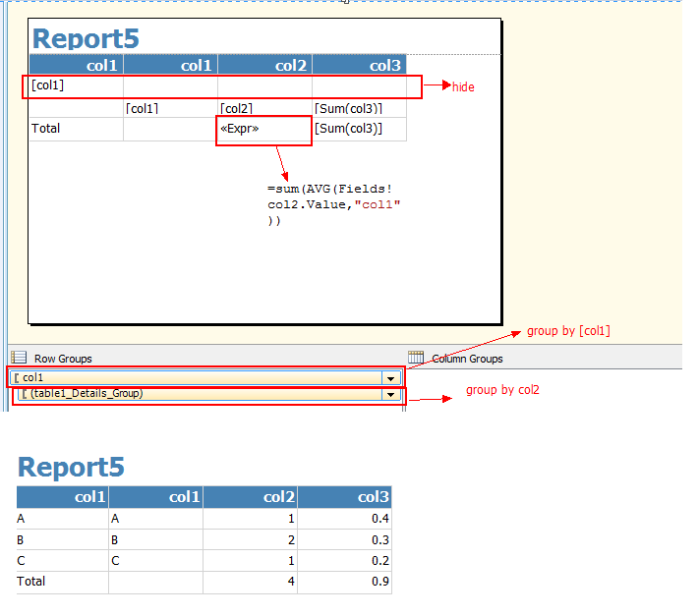Select the [Sum(col3)] cell in detail row
The width and height of the screenshot is (699, 616).
tap(359, 108)
